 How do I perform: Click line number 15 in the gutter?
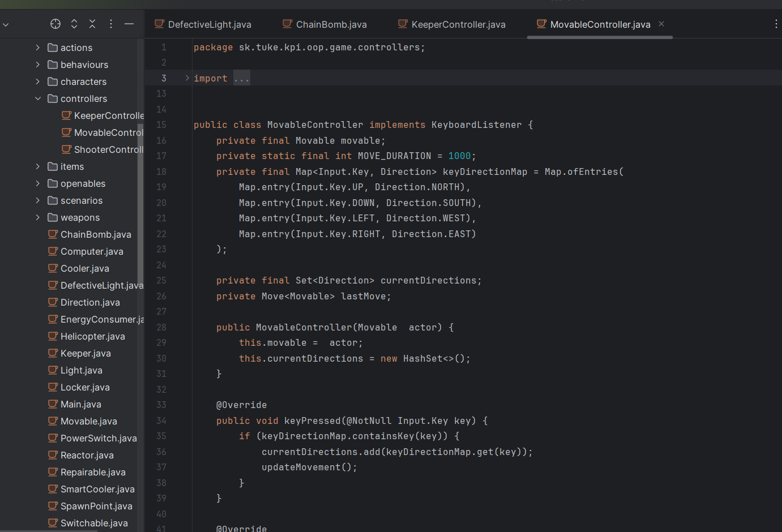tap(161, 125)
